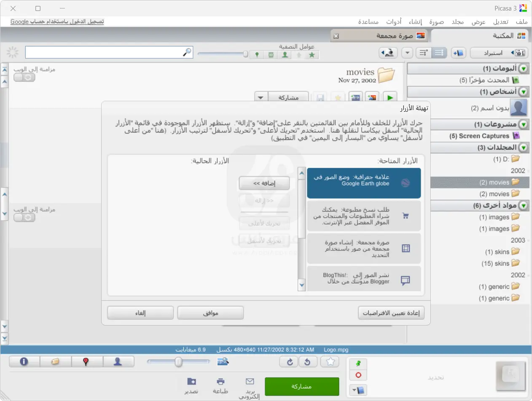Create a collage using the collage icon
Viewport: 532px width, 401px height.
[372, 97]
